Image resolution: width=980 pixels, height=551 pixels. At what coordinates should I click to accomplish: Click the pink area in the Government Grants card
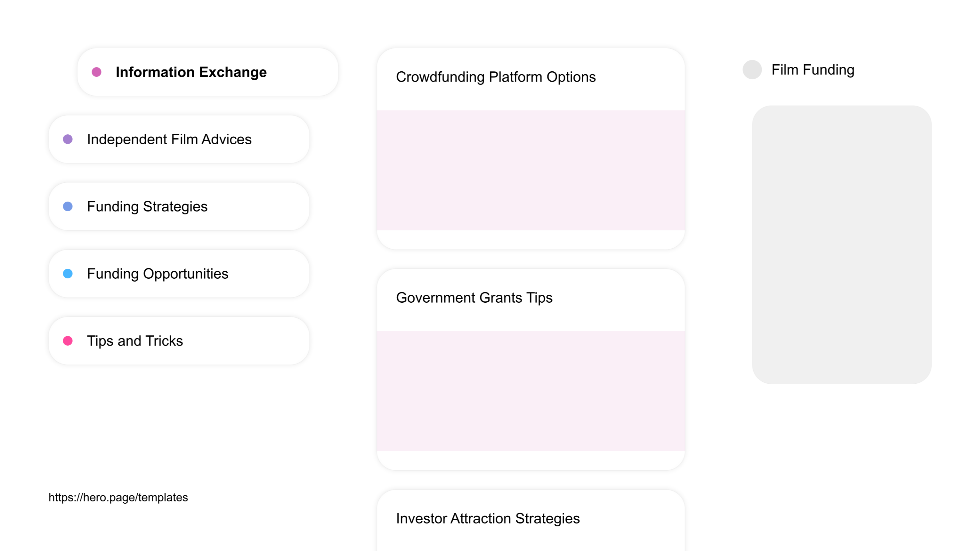click(531, 391)
